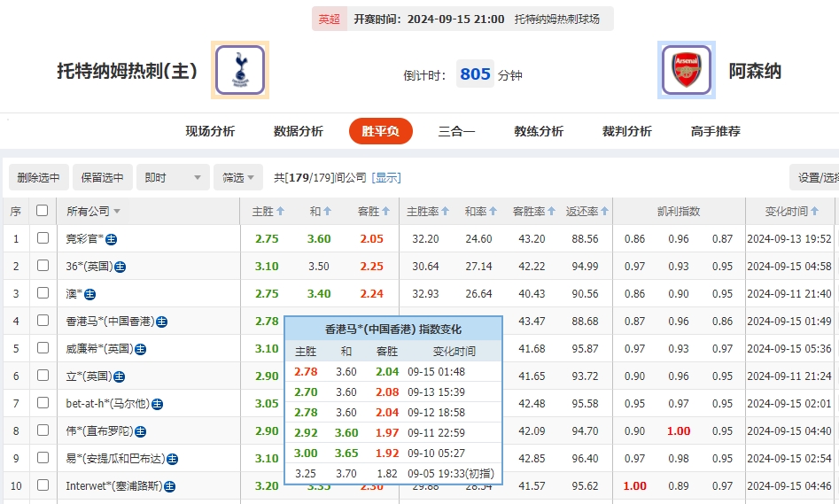Sort by 返还率 using its arrow icon
The height and width of the screenshot is (504, 839).
pyautogui.click(x=606, y=212)
